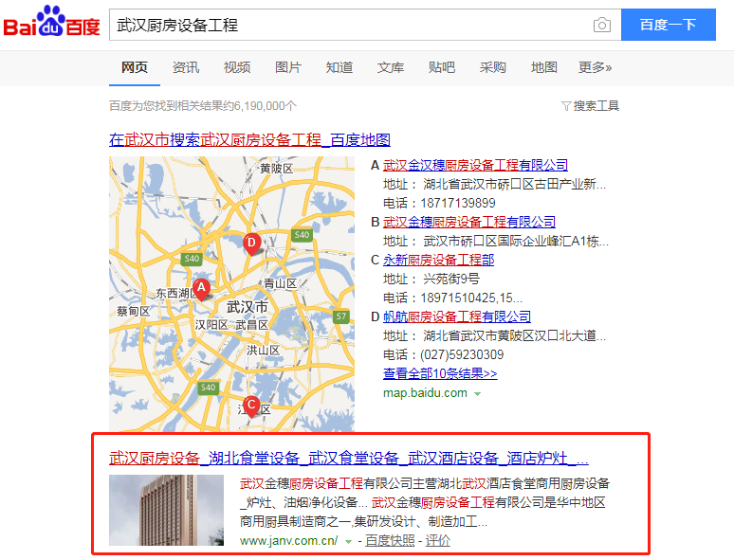734x560 pixels.
Task: Click the search tools filter icon
Action: (x=566, y=106)
